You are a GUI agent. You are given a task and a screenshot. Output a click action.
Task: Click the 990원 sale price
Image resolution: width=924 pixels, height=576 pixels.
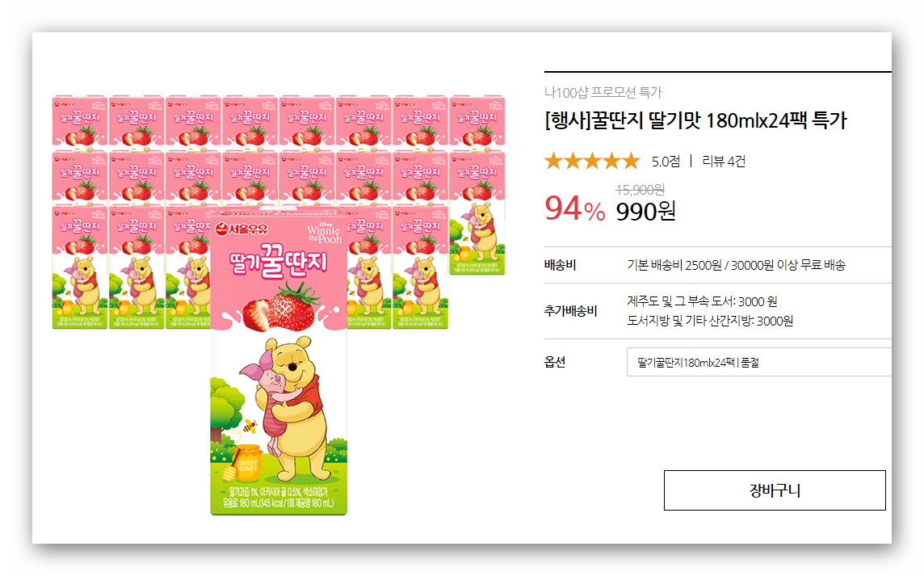[646, 211]
